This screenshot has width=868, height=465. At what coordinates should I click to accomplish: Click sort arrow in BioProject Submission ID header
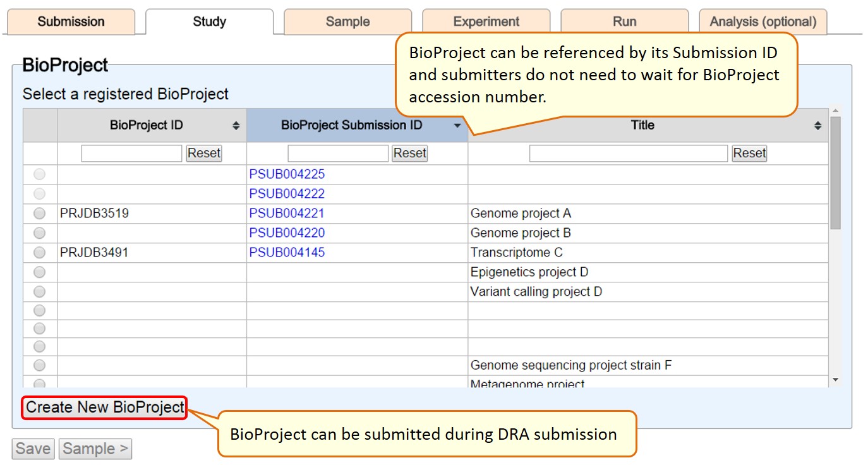(457, 126)
